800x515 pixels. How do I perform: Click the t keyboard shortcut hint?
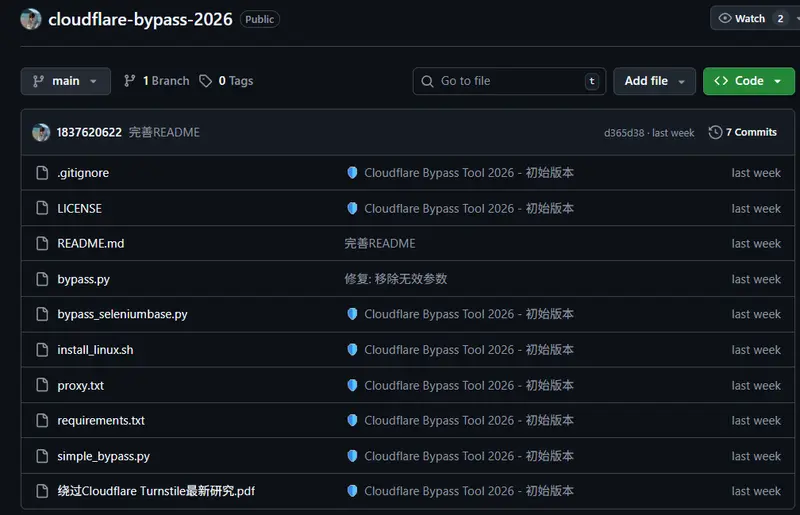(x=592, y=81)
